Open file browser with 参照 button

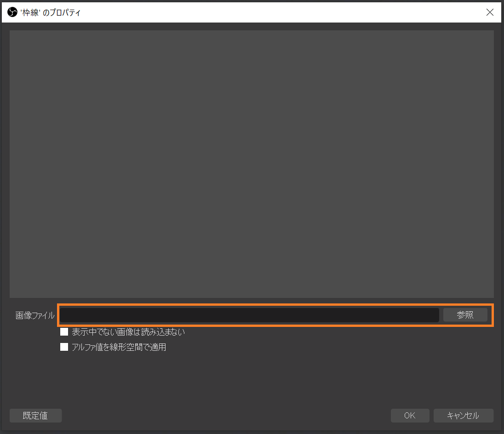(x=465, y=315)
